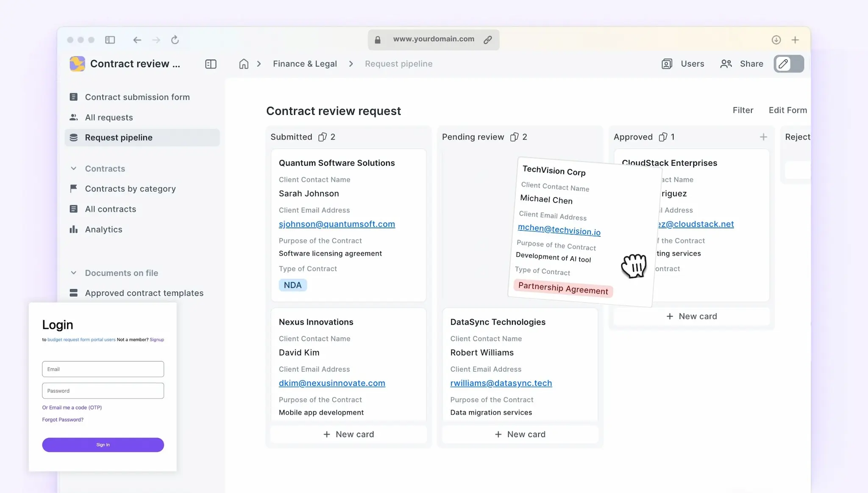The height and width of the screenshot is (493, 868).
Task: Click Robert Williams contact name
Action: click(x=482, y=352)
